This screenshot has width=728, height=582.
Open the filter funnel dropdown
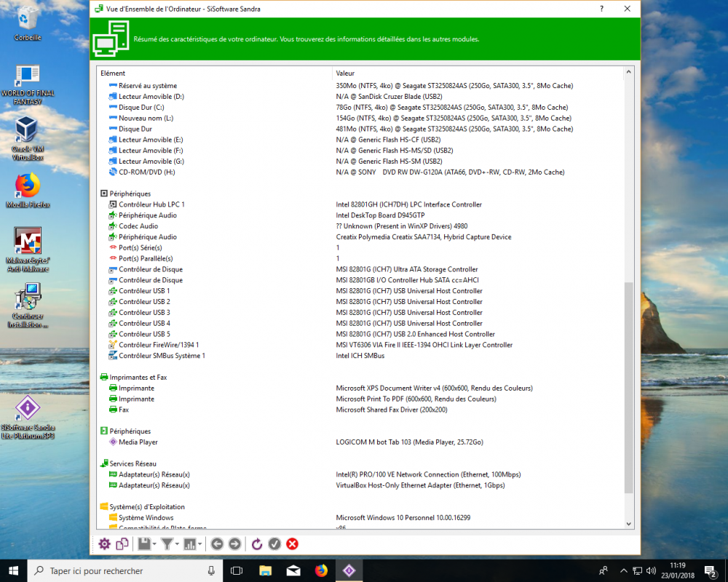[x=177, y=544]
